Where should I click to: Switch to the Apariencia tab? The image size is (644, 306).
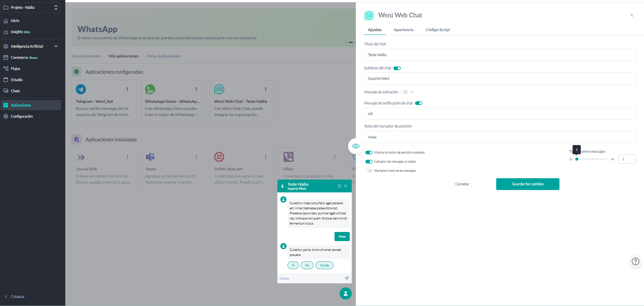pos(404,30)
